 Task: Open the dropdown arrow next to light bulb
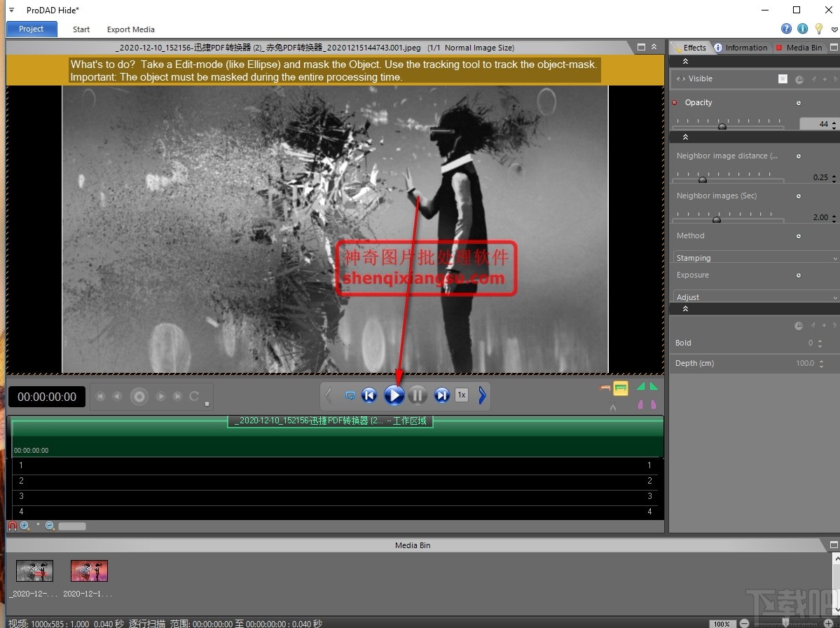(834, 29)
